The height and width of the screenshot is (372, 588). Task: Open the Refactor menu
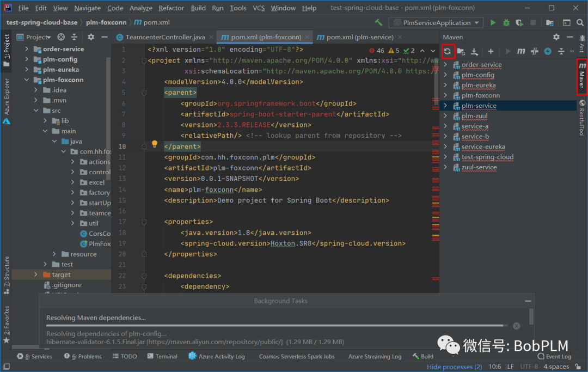(171, 8)
